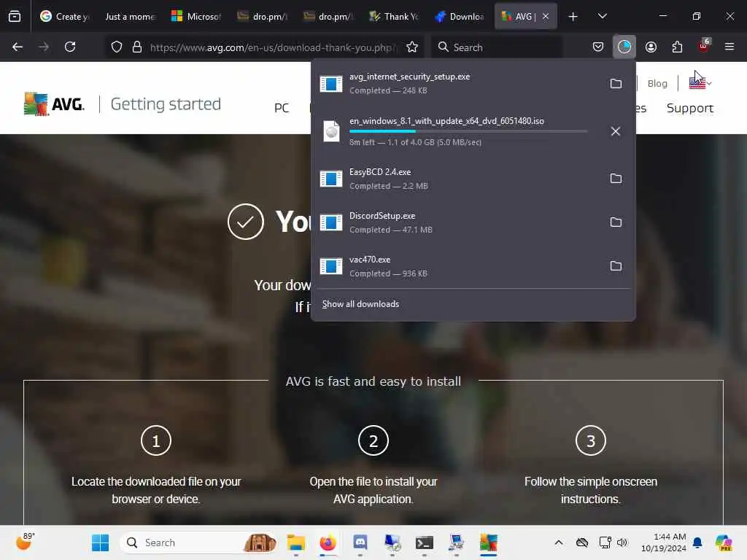Cancel the Windows 8.1 ISO download

[x=616, y=131]
